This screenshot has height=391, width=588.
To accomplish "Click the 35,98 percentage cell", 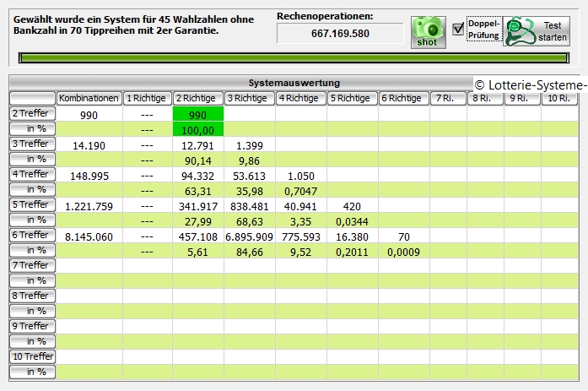I will [250, 192].
